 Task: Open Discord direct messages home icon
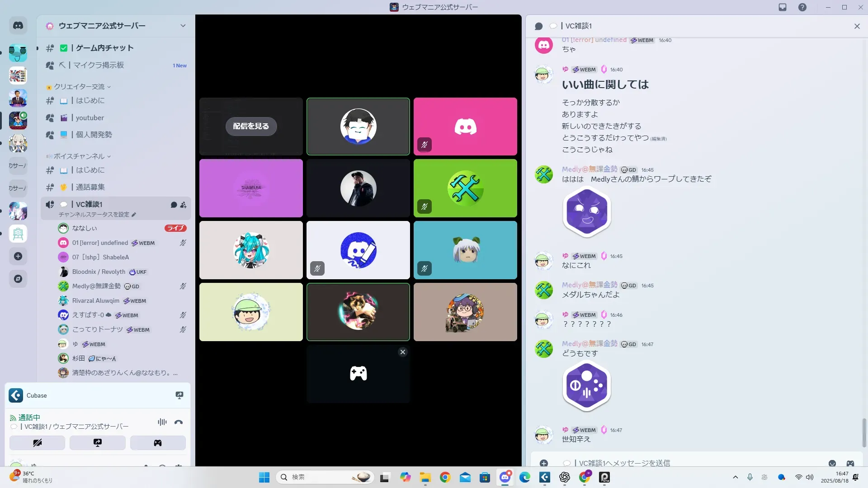click(18, 26)
